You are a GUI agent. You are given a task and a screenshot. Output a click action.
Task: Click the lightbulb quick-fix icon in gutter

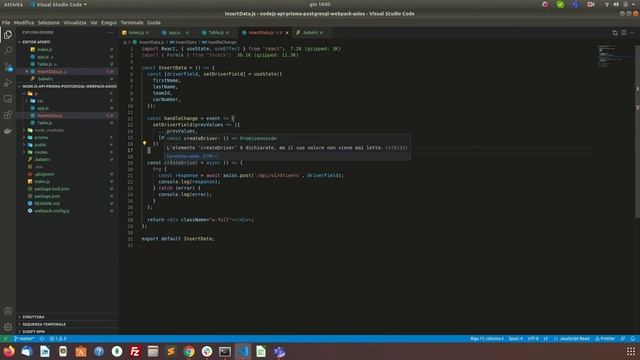pyautogui.click(x=144, y=143)
